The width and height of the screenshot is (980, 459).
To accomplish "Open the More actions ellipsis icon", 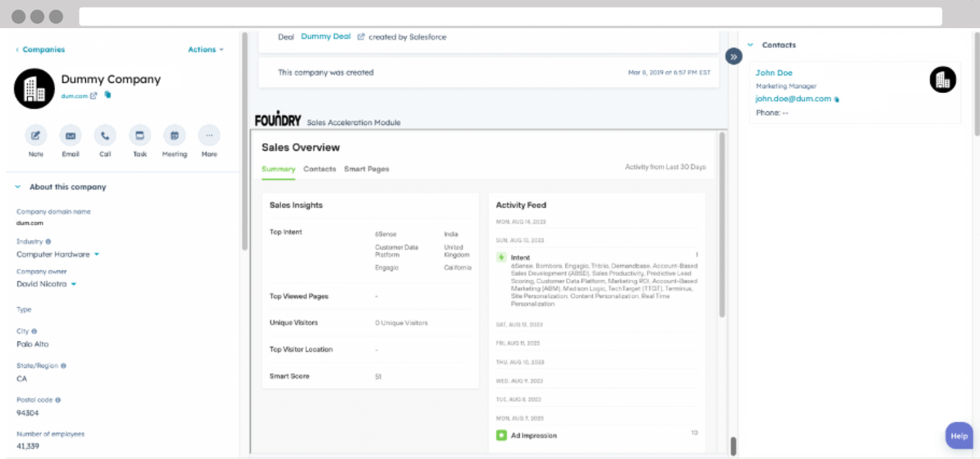I will point(209,135).
